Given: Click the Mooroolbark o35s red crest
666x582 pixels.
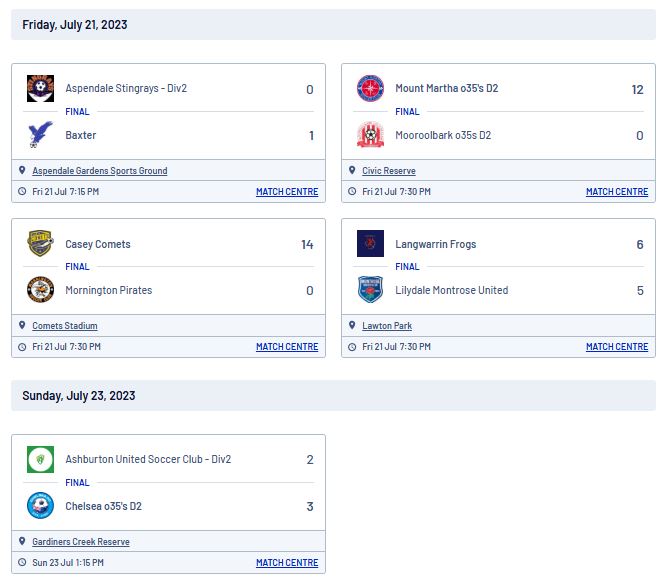Looking at the screenshot, I should [x=370, y=135].
